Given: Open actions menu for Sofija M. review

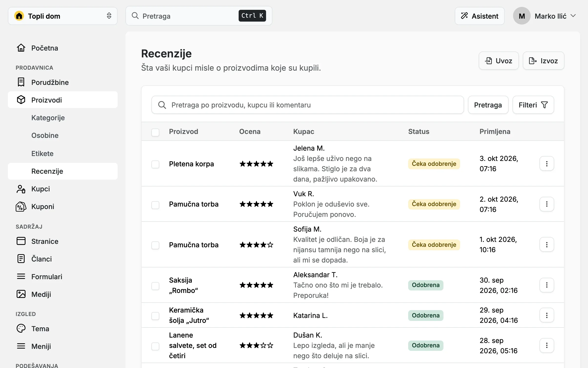Looking at the screenshot, I should click(547, 245).
